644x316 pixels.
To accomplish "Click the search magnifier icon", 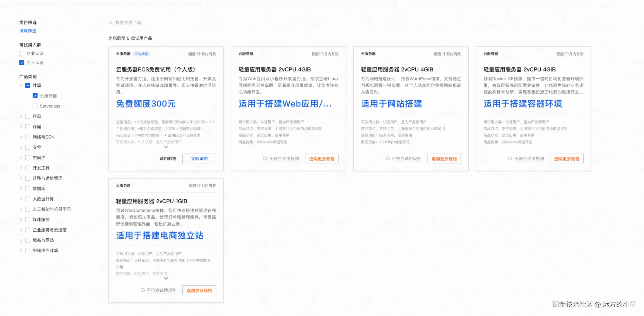I will click(x=111, y=23).
